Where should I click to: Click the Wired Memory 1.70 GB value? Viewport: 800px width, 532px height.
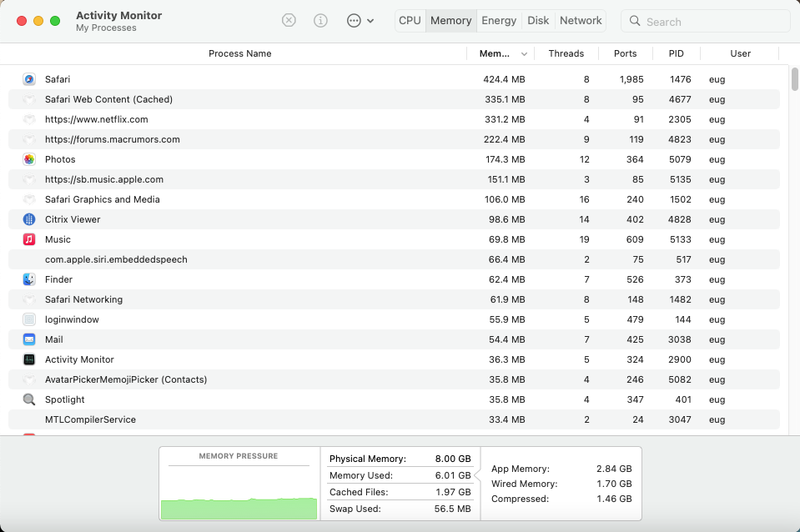(614, 484)
